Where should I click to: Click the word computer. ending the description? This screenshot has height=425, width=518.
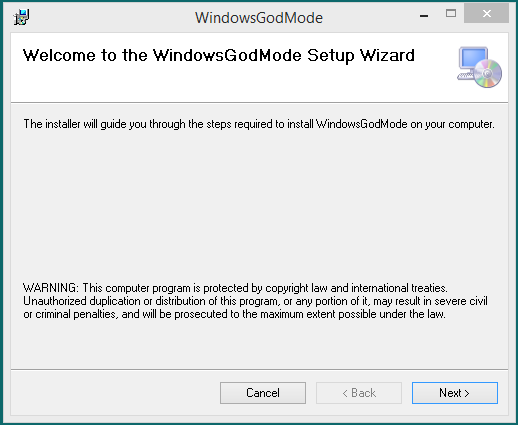pos(471,124)
